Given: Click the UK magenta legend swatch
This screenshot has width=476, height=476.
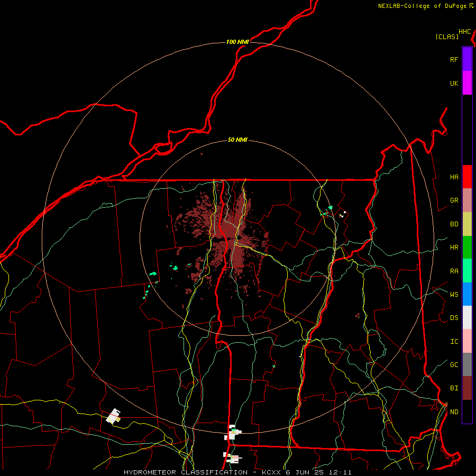Looking at the screenshot, I should (x=467, y=83).
